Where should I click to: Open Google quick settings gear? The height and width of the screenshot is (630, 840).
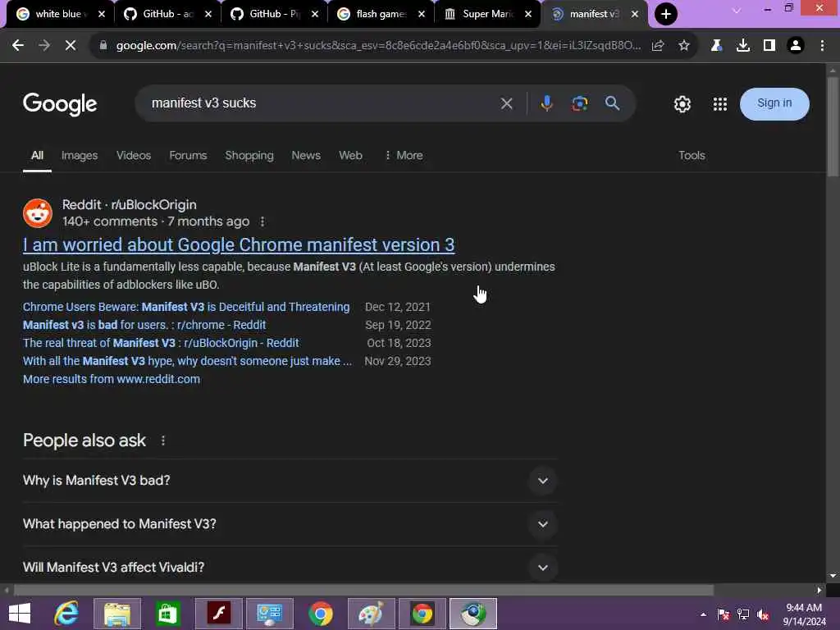tap(682, 104)
